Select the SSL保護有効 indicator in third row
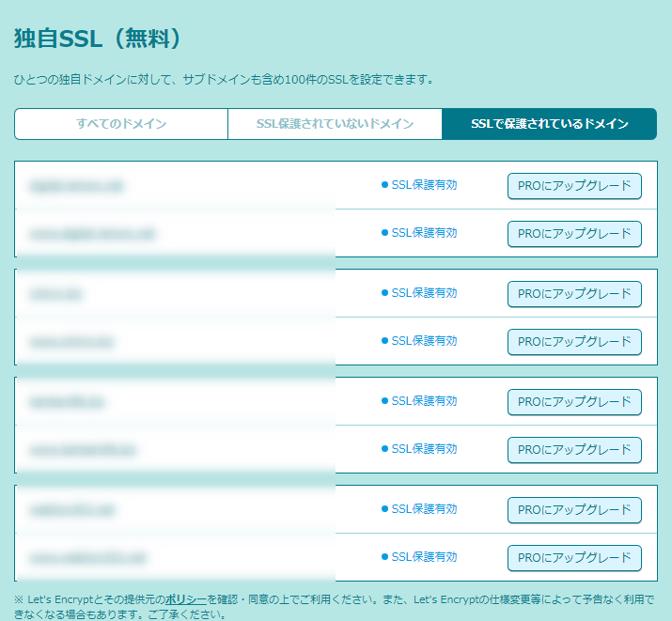The image size is (672, 621). (x=423, y=293)
